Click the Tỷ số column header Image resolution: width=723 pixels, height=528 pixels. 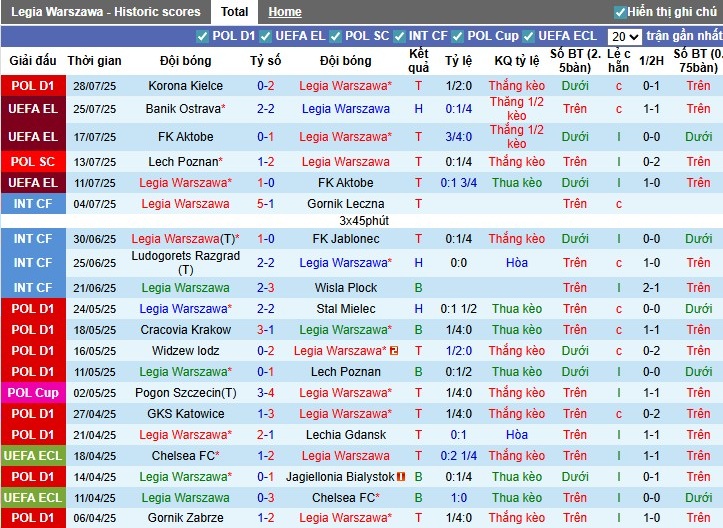coord(266,61)
